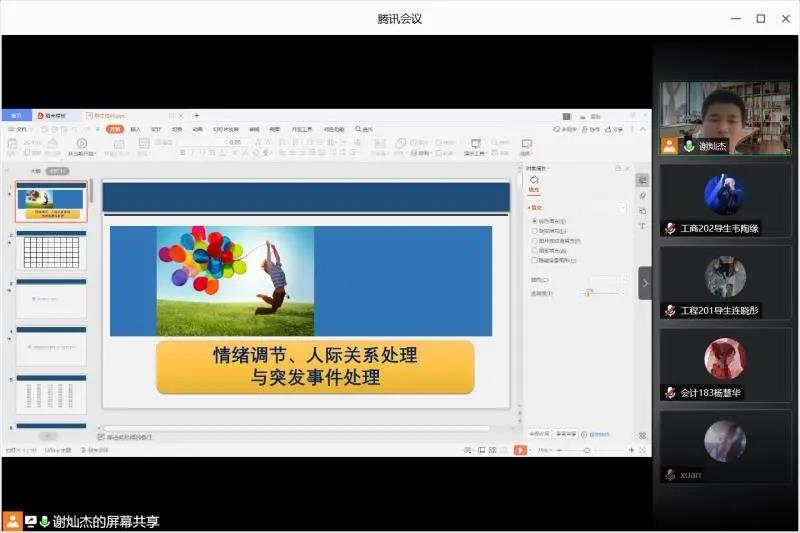Viewport: 800px width, 533px height.
Task: Open the Insert ribbon tab
Action: (x=135, y=129)
